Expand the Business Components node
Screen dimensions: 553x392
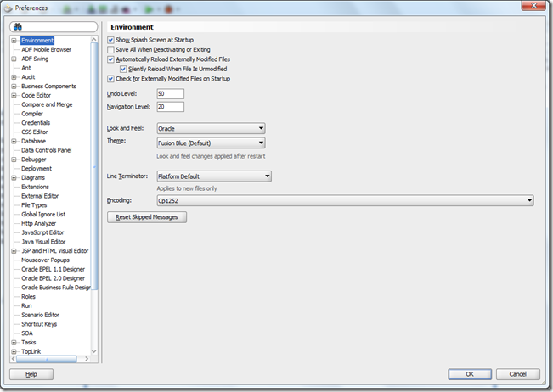pos(14,87)
